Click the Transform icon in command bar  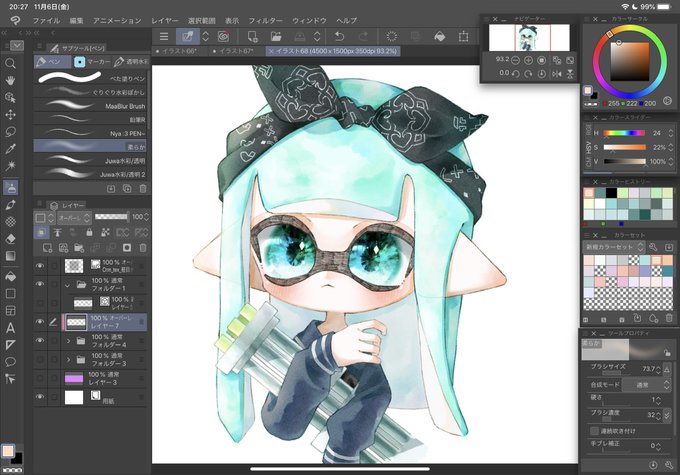tap(463, 36)
